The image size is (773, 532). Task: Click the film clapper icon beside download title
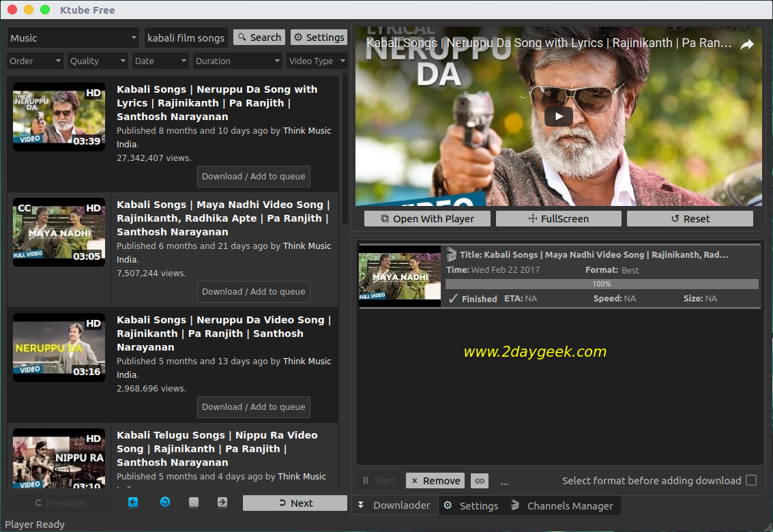click(452, 254)
